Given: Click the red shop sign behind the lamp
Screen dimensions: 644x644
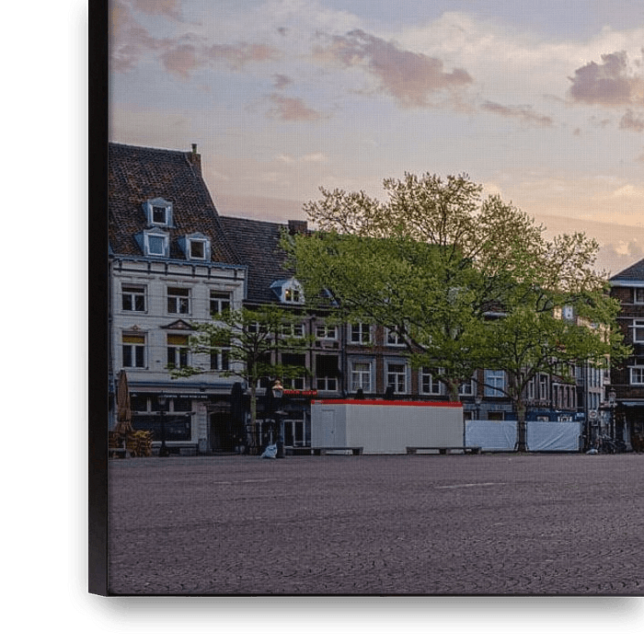Looking at the screenshot, I should click(300, 393).
